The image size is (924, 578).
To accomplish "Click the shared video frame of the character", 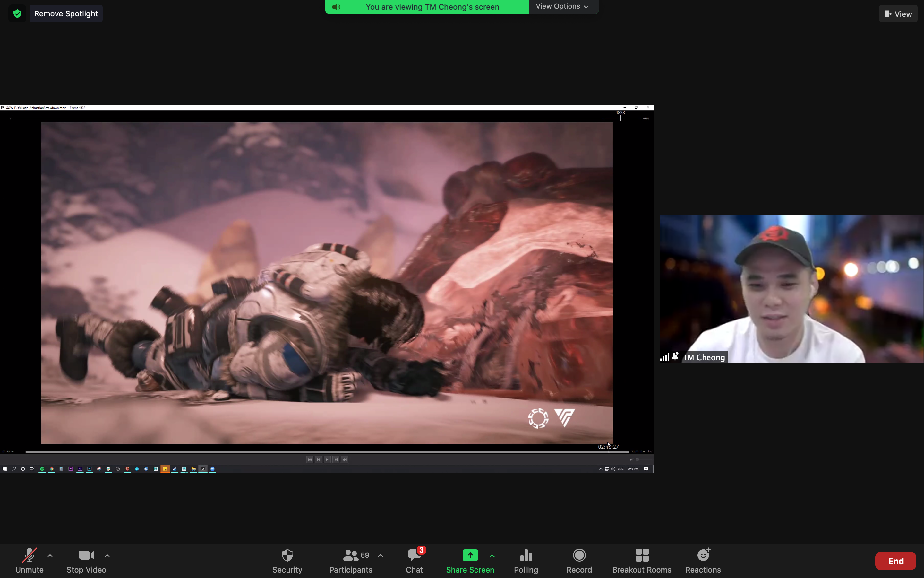I will [327, 283].
